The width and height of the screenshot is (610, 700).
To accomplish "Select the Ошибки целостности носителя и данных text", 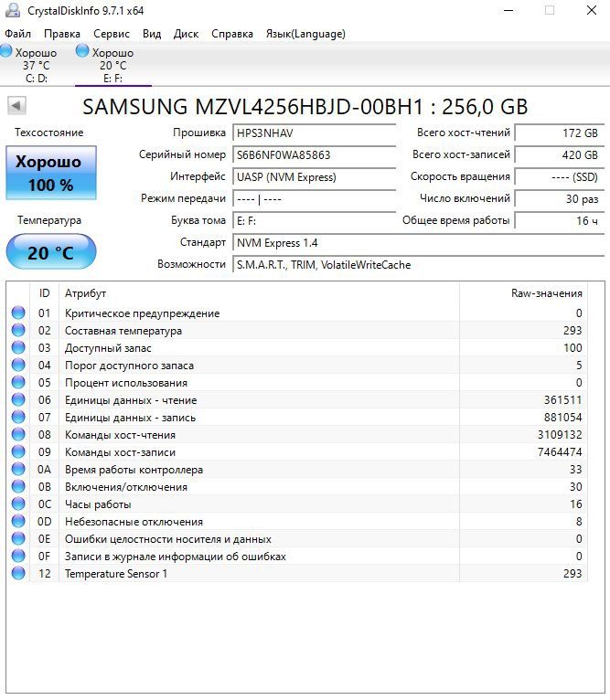I will tap(168, 539).
